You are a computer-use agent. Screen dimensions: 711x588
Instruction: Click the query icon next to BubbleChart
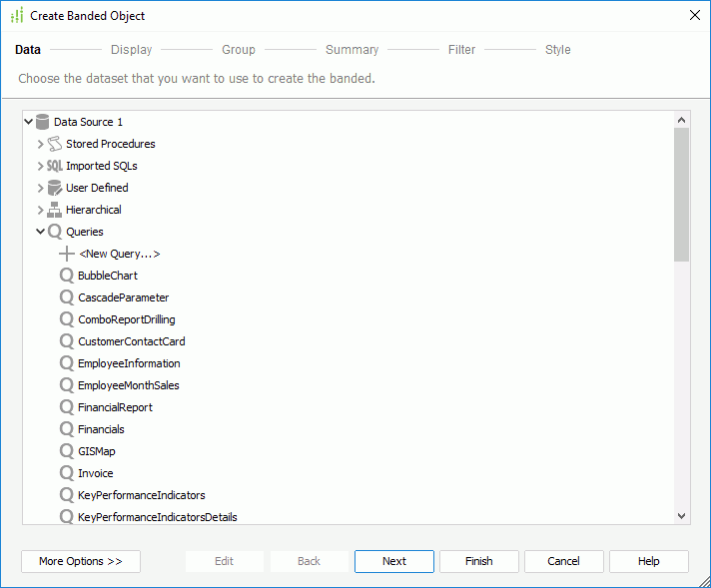pos(67,276)
